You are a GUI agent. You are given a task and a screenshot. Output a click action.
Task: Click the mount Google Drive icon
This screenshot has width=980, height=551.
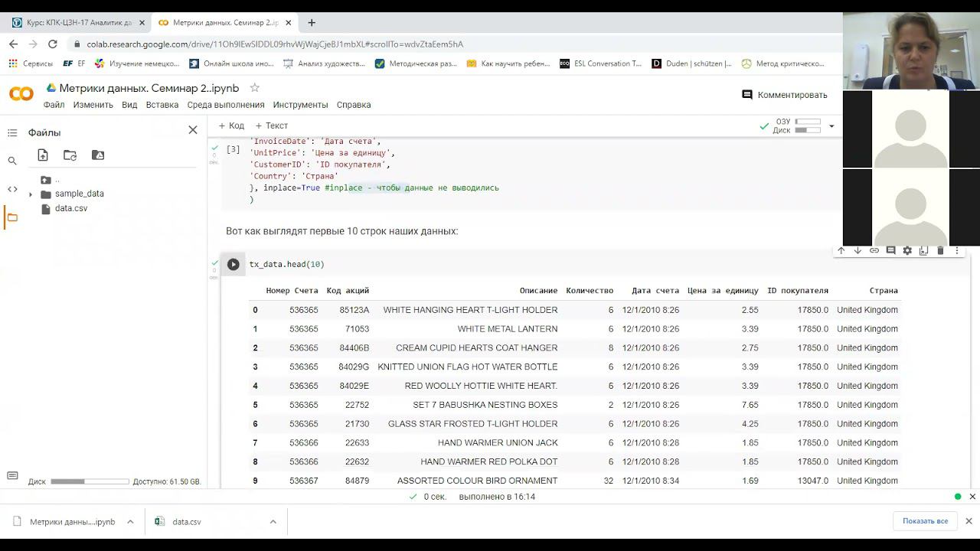click(x=98, y=155)
